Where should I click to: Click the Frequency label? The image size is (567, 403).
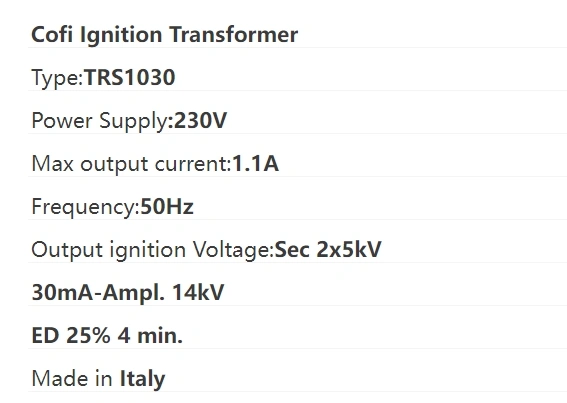(x=85, y=207)
